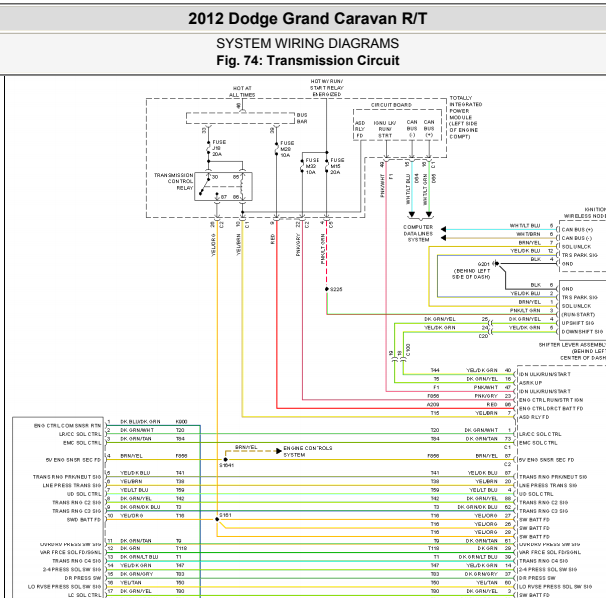This screenshot has width=606, height=598.
Task: Click "TOTALLY INTEGRATED POWER MODULE" description
Action: pyautogui.click(x=465, y=117)
